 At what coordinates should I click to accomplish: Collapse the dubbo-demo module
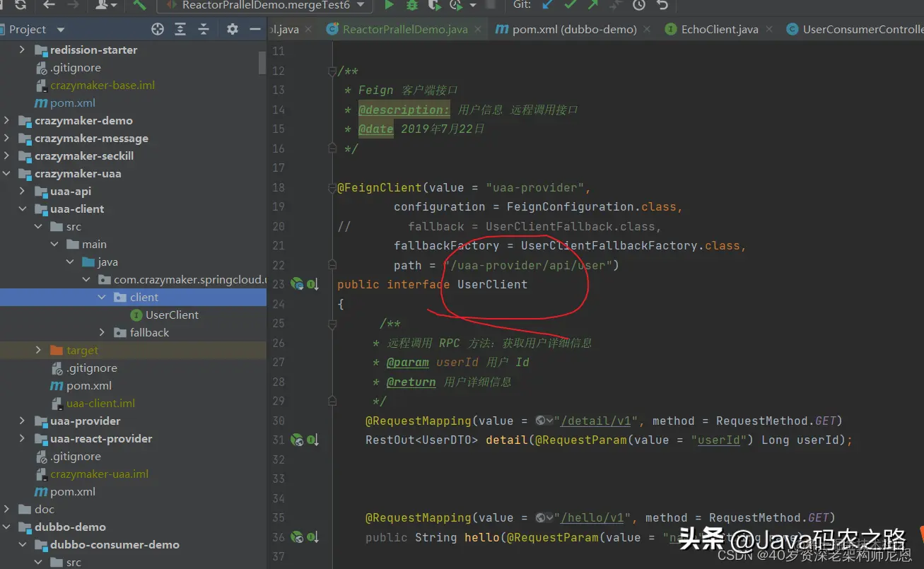point(6,527)
